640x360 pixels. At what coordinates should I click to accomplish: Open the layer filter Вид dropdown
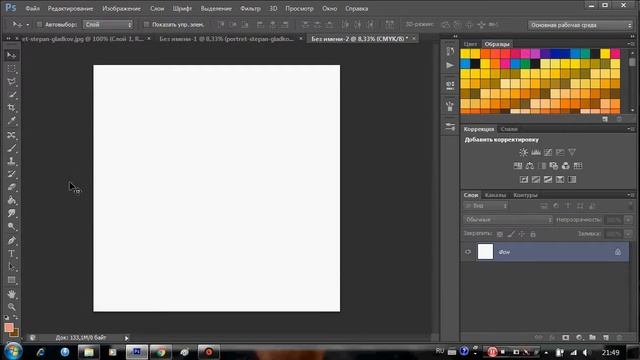coord(486,206)
